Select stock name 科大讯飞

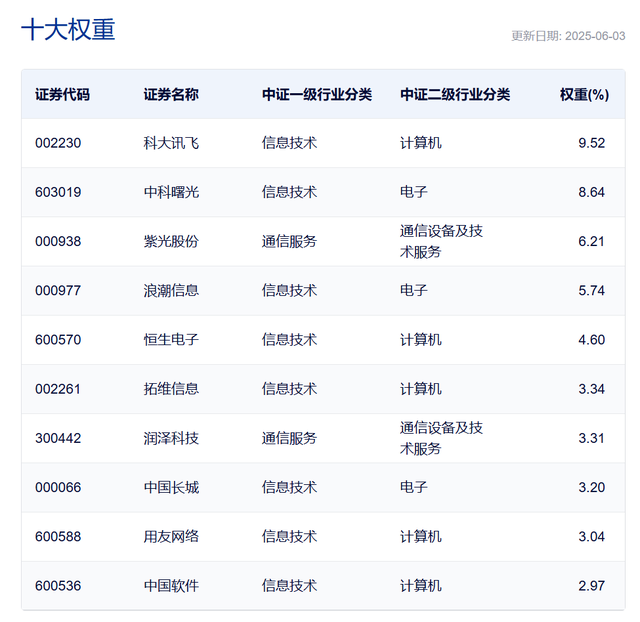click(x=171, y=143)
